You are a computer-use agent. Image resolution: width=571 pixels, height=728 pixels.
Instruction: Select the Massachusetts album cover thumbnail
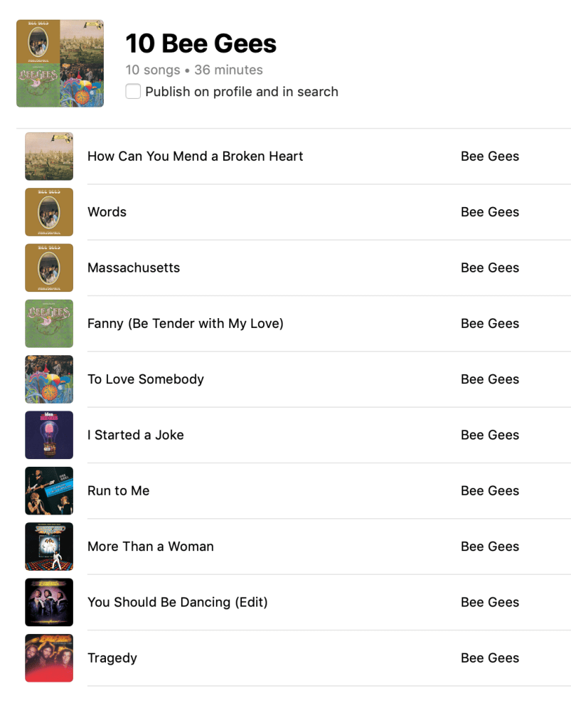[49, 268]
